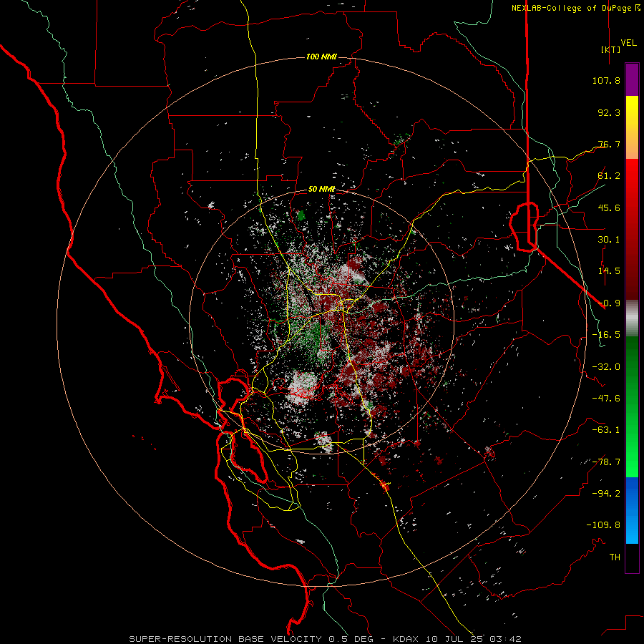Screen dimensions: 644x644
Task: Pick the purple segment of the color bar
Action: [632, 79]
